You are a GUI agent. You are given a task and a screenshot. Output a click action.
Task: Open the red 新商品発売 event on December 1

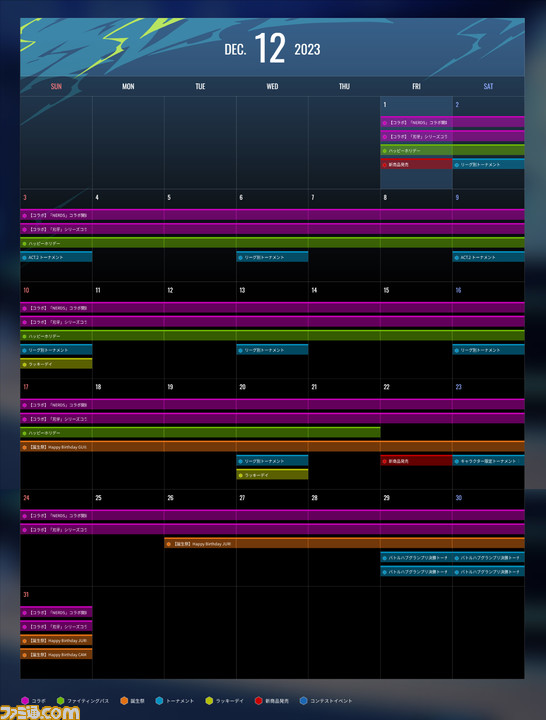pyautogui.click(x=417, y=164)
